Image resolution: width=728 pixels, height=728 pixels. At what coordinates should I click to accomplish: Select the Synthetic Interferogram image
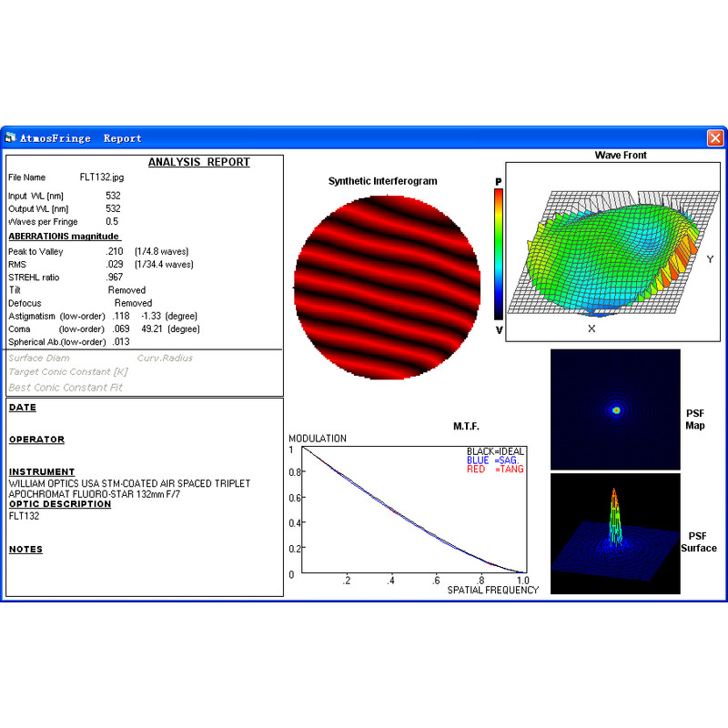point(386,287)
